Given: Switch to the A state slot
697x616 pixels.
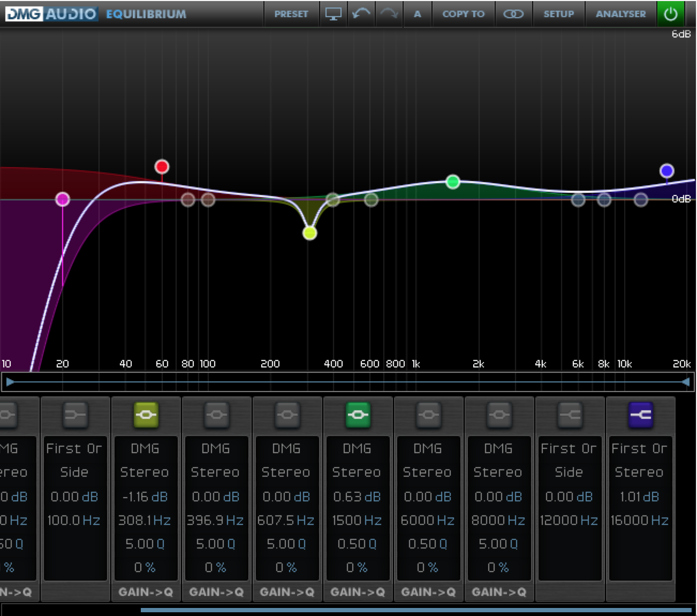Looking at the screenshot, I should pyautogui.click(x=418, y=14).
